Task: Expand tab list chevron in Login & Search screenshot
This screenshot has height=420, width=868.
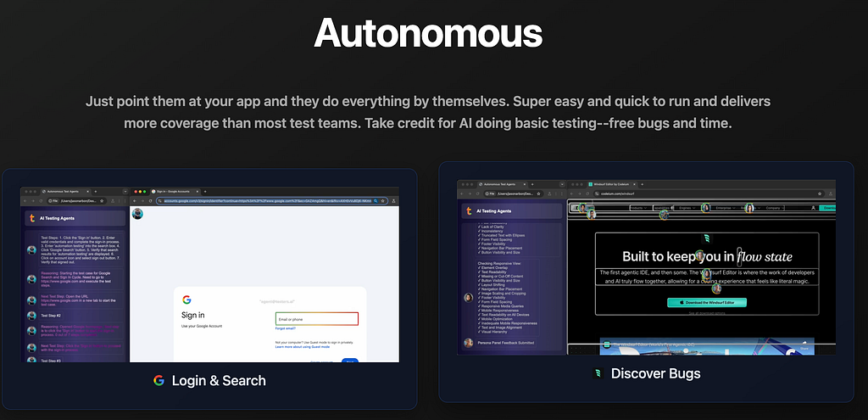Action: coord(125,192)
